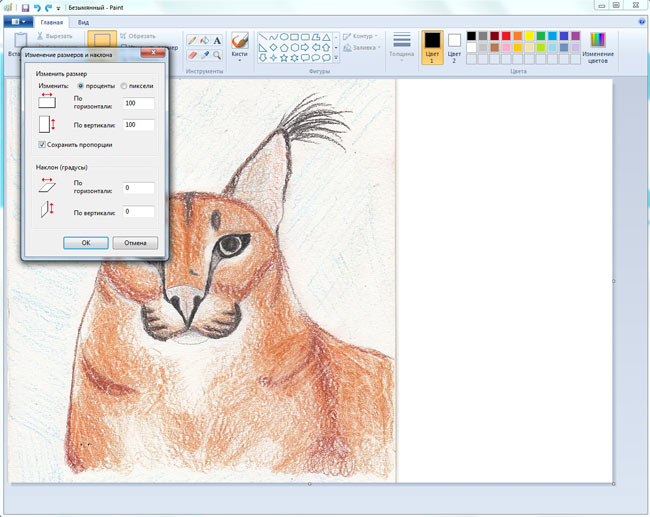Click Отмена in the resize dialog
This screenshot has height=517, width=650.
click(x=135, y=243)
